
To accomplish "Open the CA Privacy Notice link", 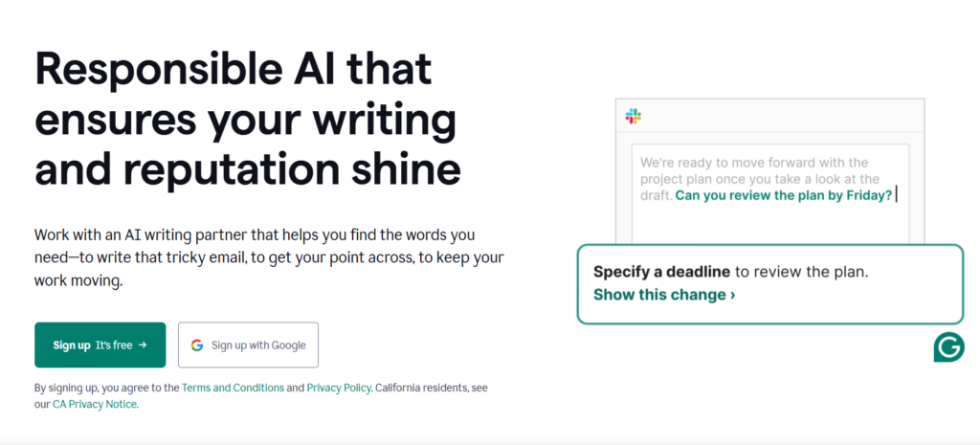I will [95, 404].
